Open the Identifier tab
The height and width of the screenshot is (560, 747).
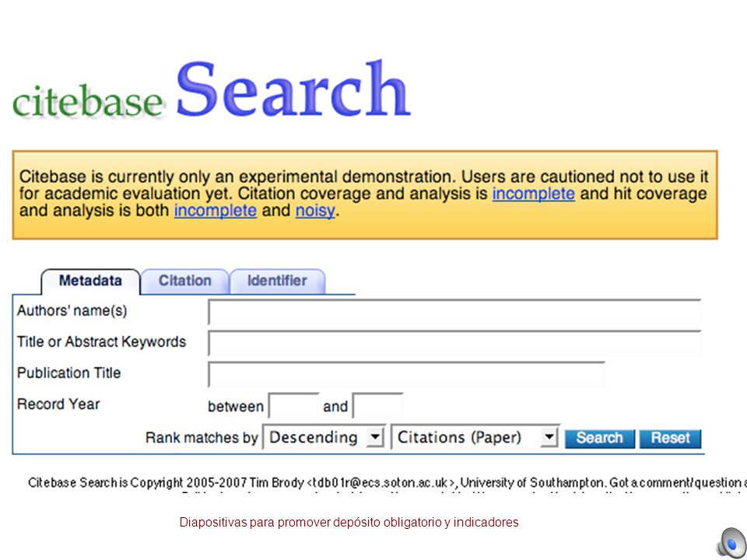point(277,281)
